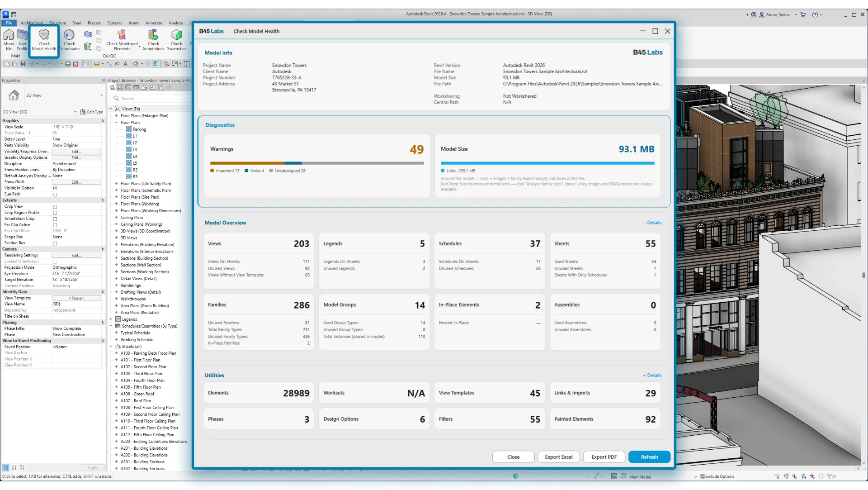
Task: Uncheck the Exclude Options checkbox in status bar
Action: (x=703, y=476)
